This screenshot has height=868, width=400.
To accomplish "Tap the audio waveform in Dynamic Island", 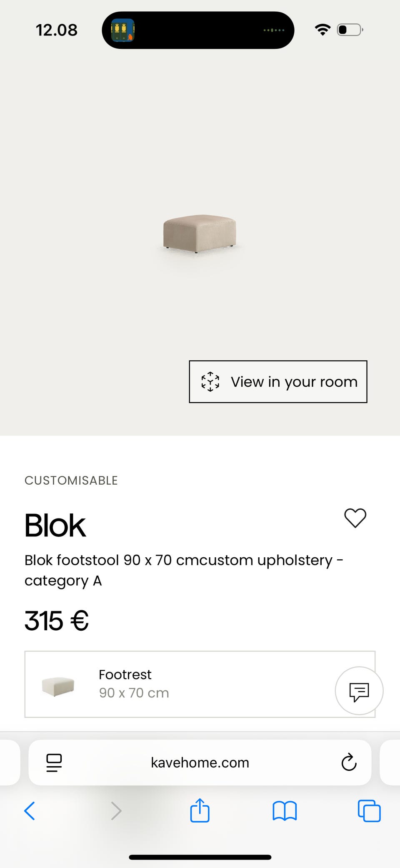I will click(x=274, y=30).
